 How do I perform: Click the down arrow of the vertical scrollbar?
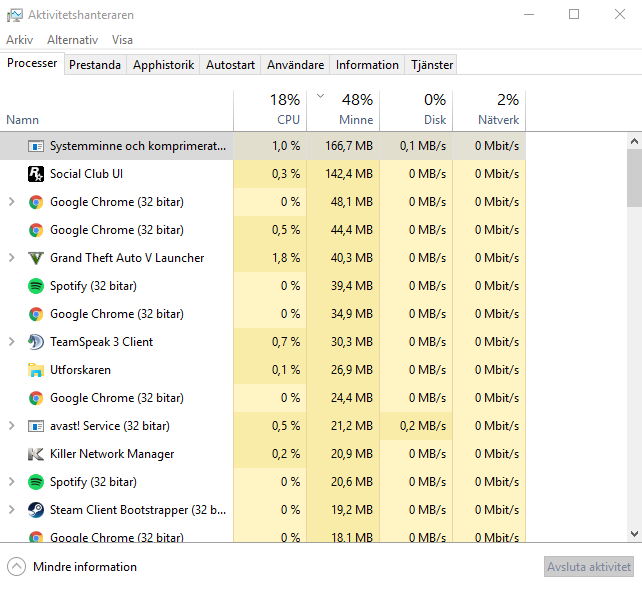point(634,535)
